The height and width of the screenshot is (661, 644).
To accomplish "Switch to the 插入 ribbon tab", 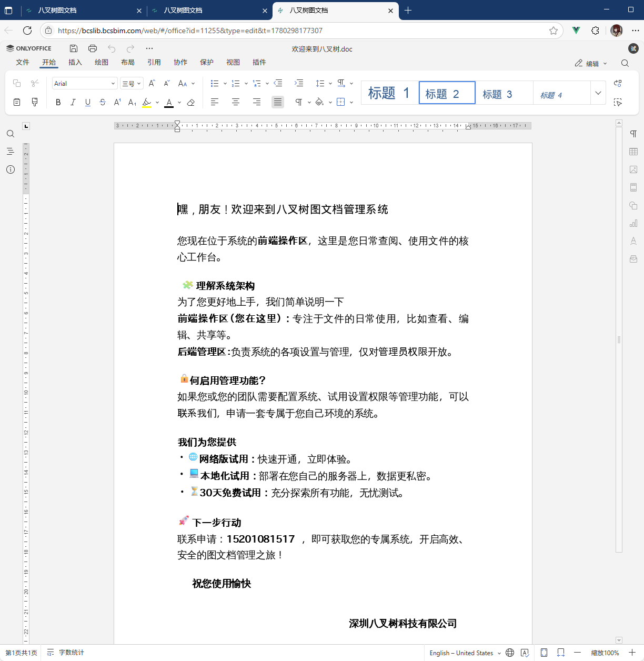I will click(x=75, y=62).
